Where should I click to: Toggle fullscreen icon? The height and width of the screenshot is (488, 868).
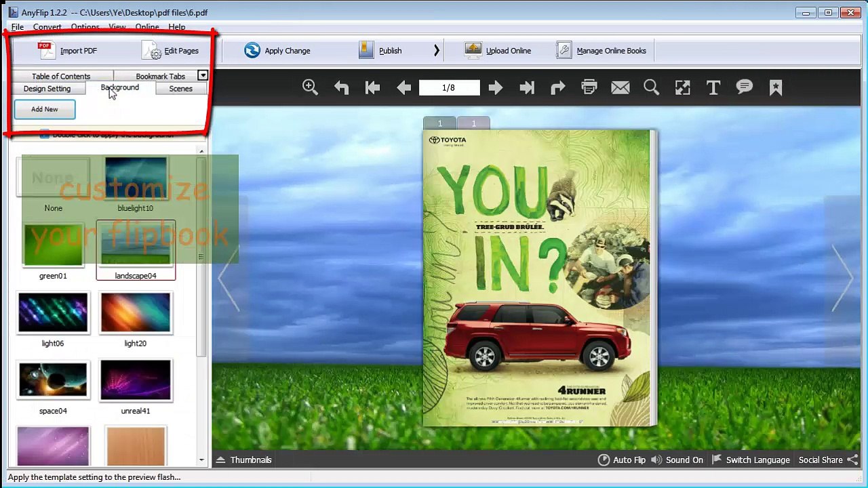tap(682, 87)
